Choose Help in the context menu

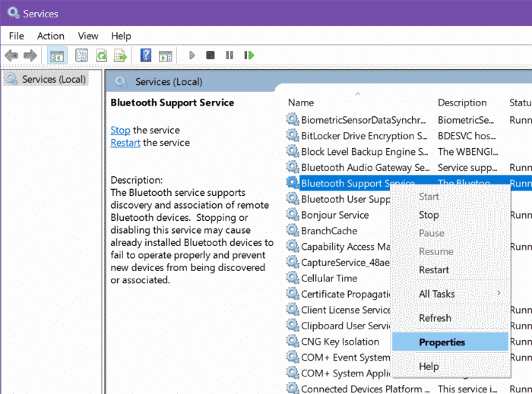[x=450, y=366]
